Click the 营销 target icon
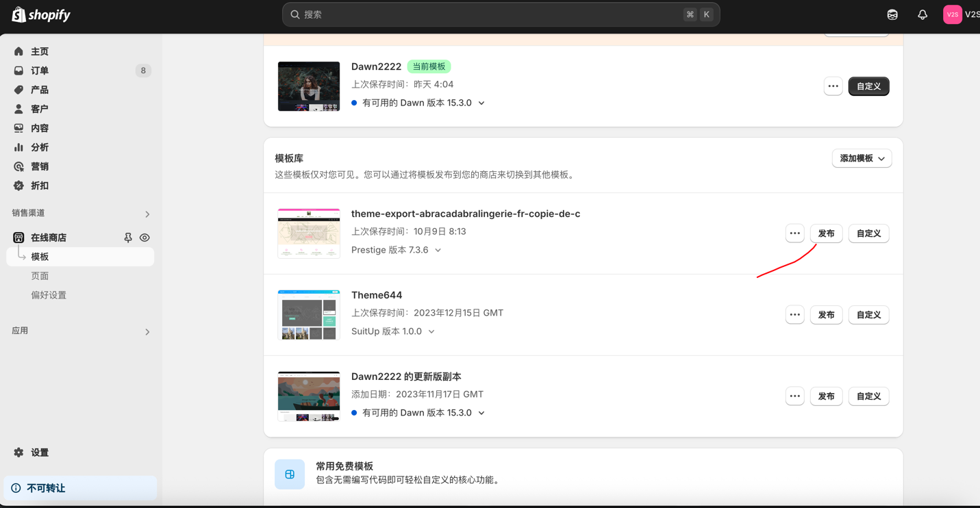This screenshot has width=980, height=508. click(18, 166)
